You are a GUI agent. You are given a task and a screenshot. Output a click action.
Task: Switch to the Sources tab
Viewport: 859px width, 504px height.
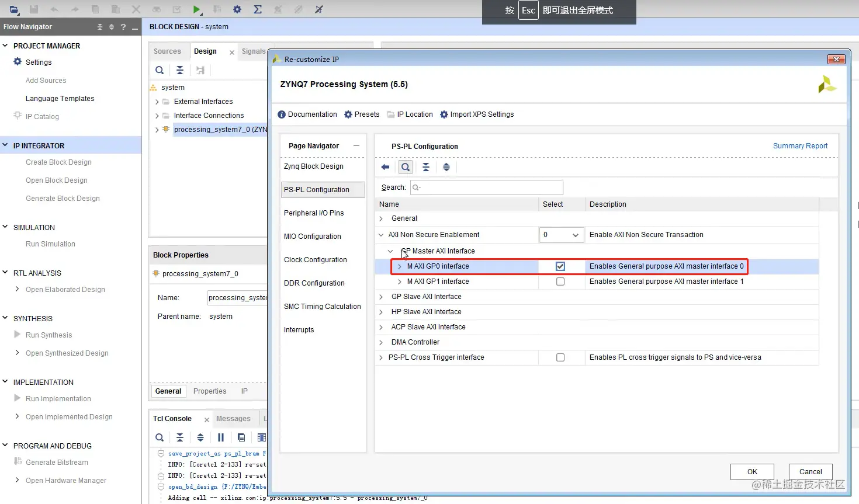167,51
